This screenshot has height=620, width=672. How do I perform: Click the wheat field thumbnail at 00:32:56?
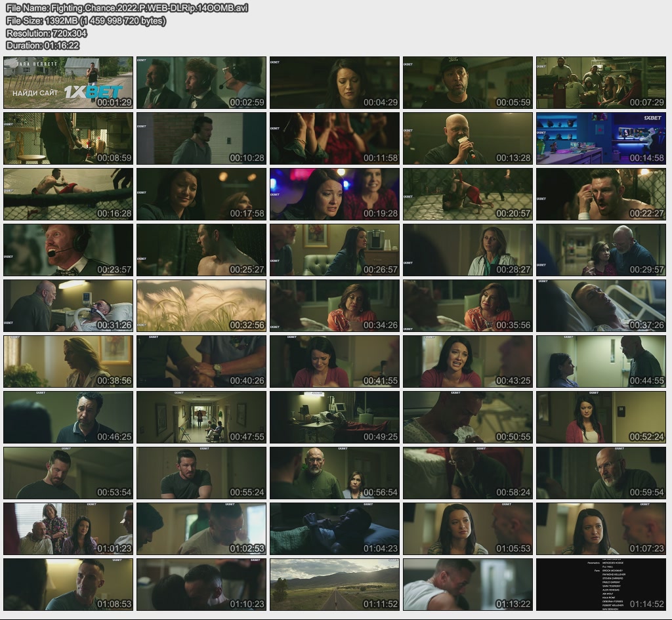(201, 306)
